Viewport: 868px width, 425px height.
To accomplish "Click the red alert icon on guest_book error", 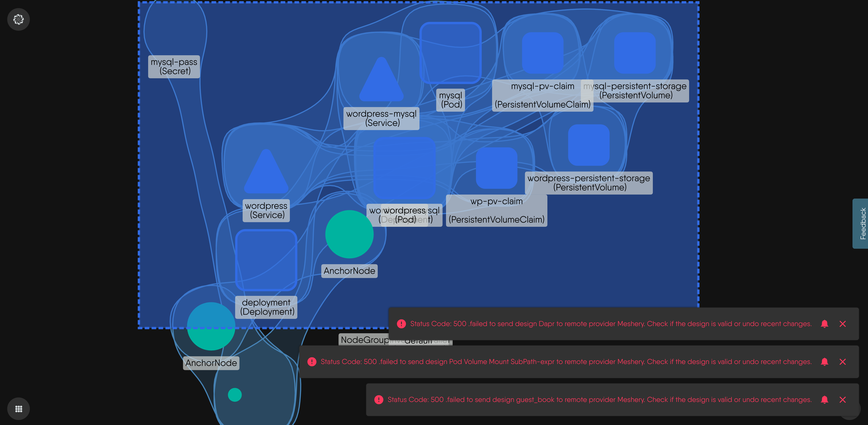I will coord(379,400).
